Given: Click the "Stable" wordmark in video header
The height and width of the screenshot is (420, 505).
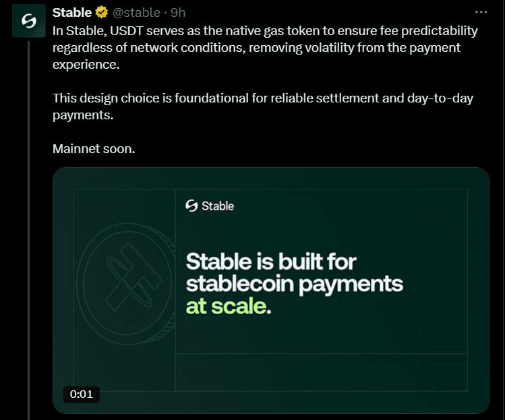Looking at the screenshot, I should click(x=218, y=206).
